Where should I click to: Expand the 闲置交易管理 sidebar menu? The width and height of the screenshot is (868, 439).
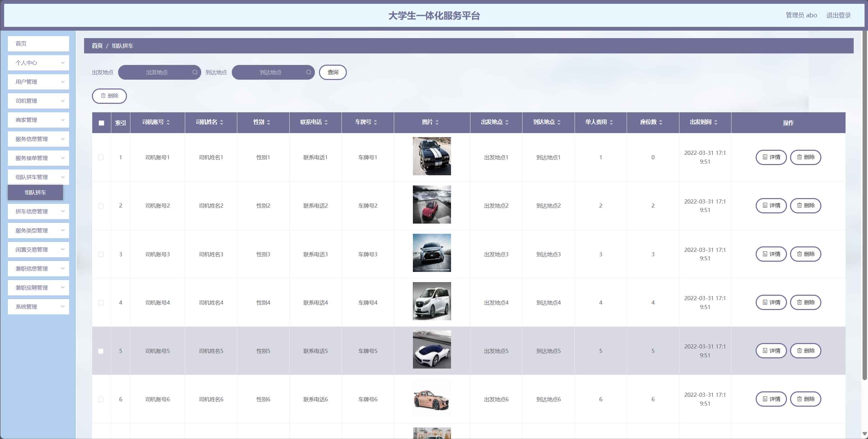38,250
